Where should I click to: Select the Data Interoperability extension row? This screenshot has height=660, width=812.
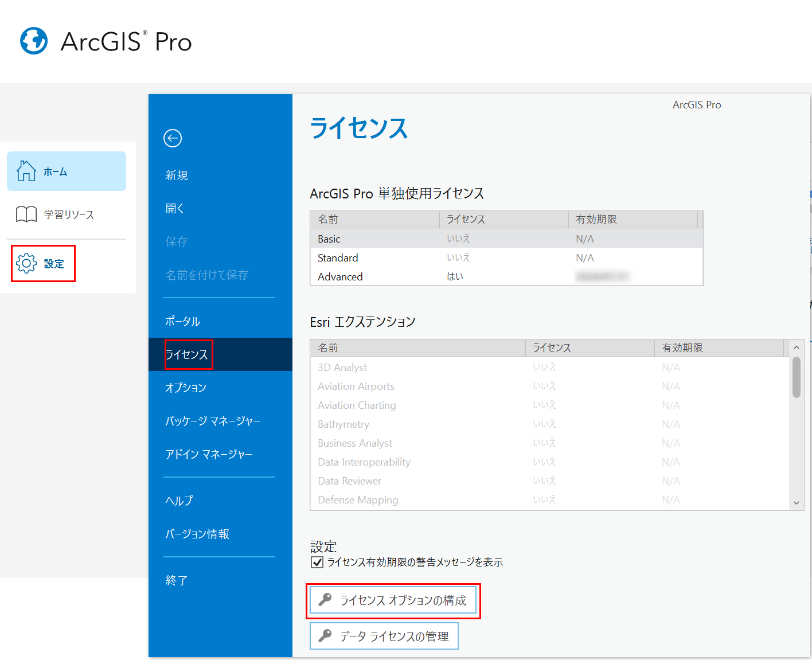[549, 462]
